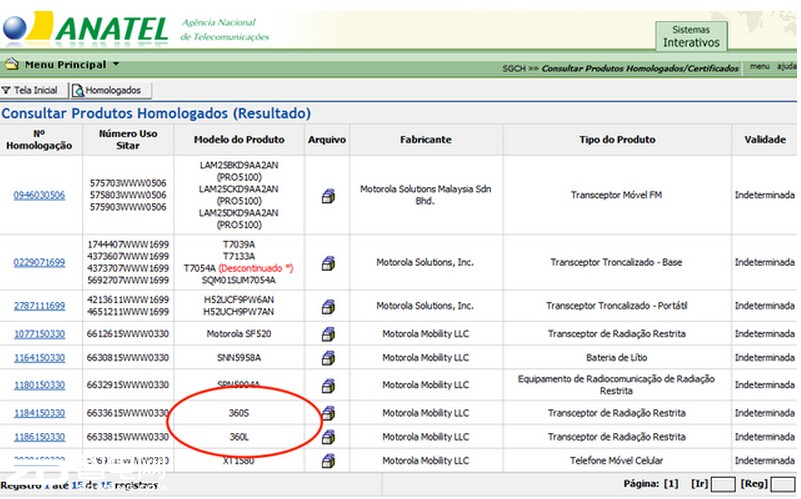Click the Validade column header
The height and width of the screenshot is (499, 801).
[765, 139]
